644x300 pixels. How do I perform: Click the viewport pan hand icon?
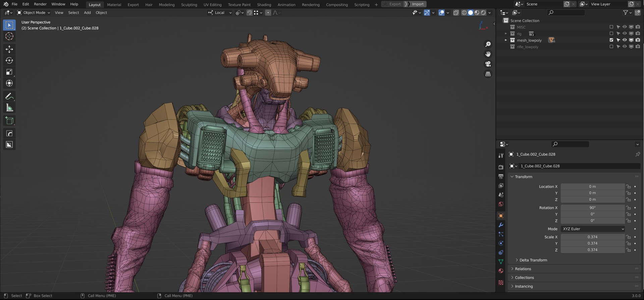[488, 54]
